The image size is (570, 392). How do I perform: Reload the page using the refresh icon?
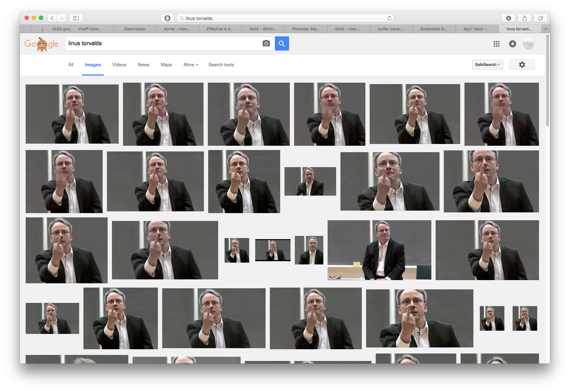[389, 18]
